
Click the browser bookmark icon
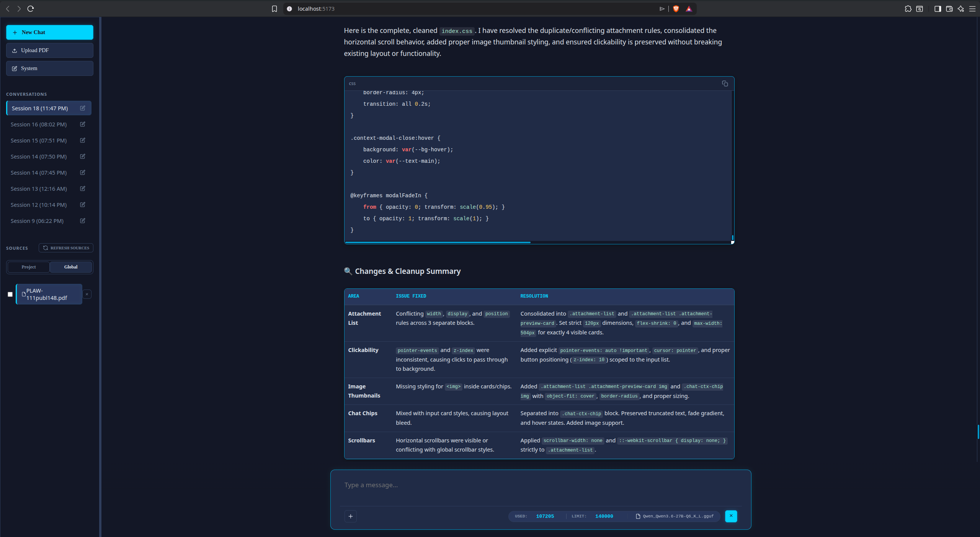pyautogui.click(x=274, y=9)
